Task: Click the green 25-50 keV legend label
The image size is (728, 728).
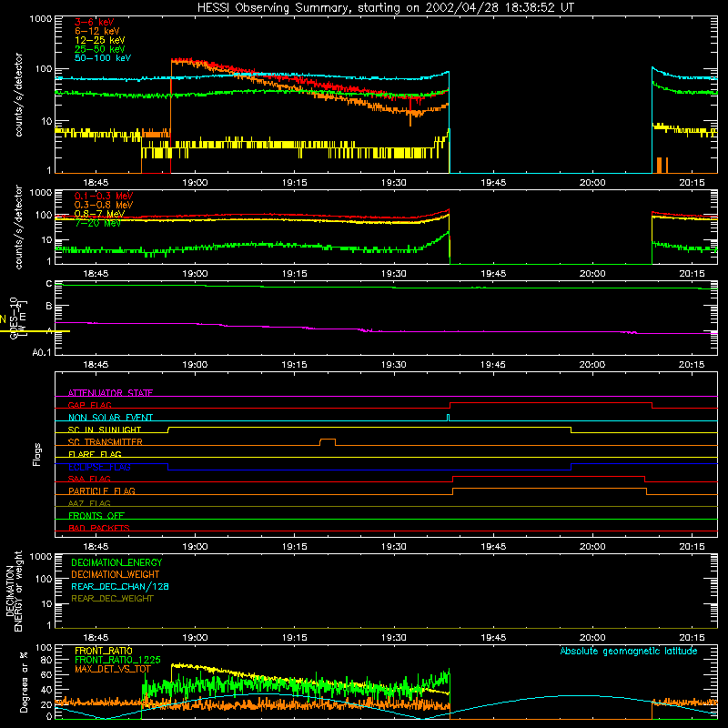Action: pos(100,49)
